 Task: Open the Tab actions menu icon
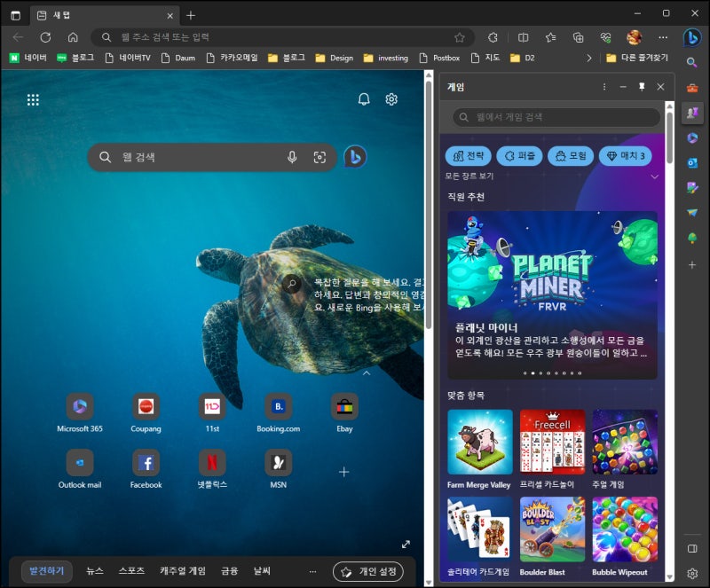(x=15, y=15)
